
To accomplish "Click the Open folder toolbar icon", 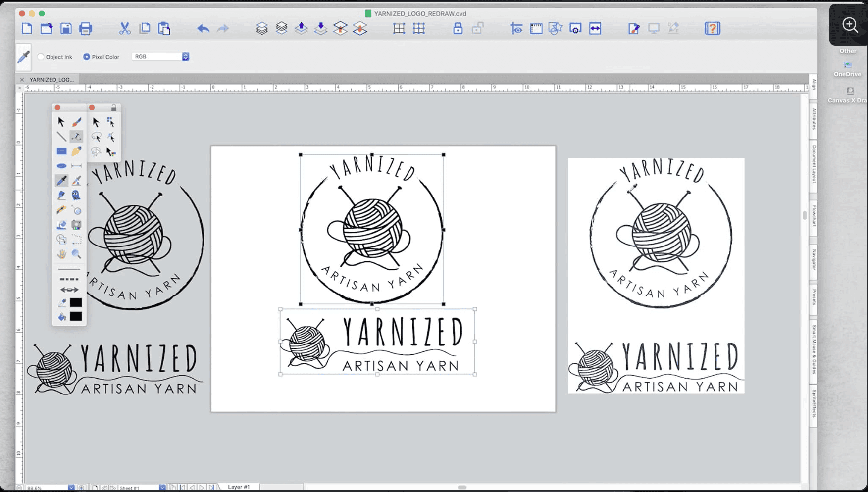I will pos(47,28).
